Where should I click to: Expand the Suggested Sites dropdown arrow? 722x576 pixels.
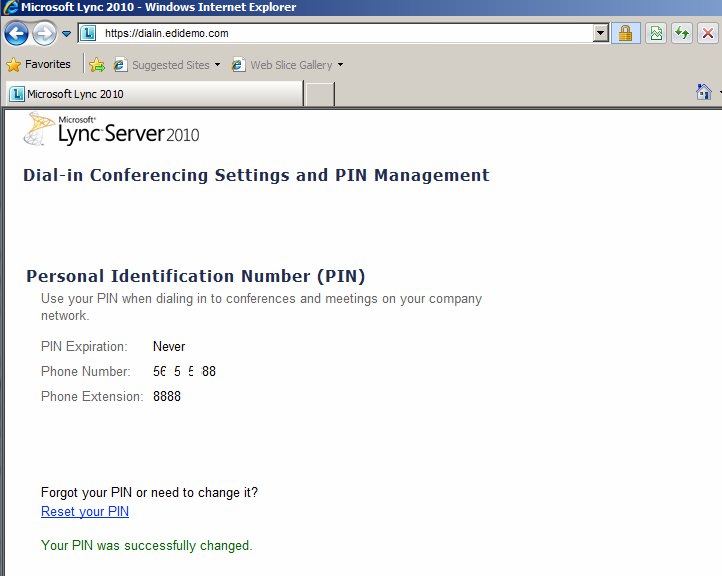coord(217,65)
